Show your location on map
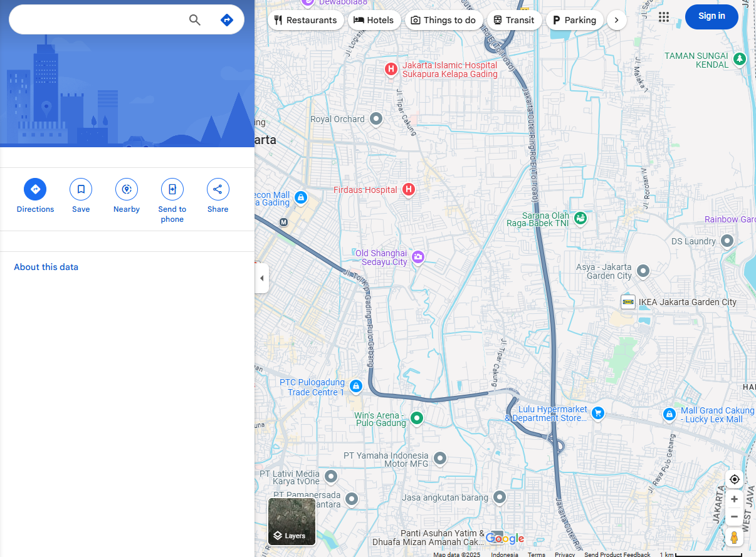 [735, 479]
